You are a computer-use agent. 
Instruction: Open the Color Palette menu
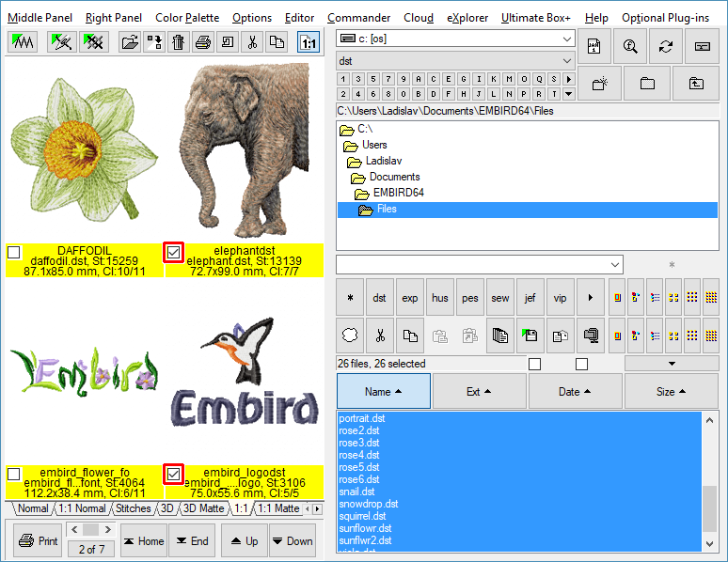click(187, 18)
